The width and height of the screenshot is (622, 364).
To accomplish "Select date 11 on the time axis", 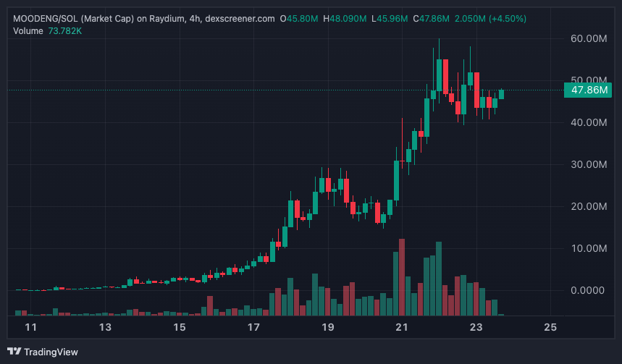I will [31, 327].
